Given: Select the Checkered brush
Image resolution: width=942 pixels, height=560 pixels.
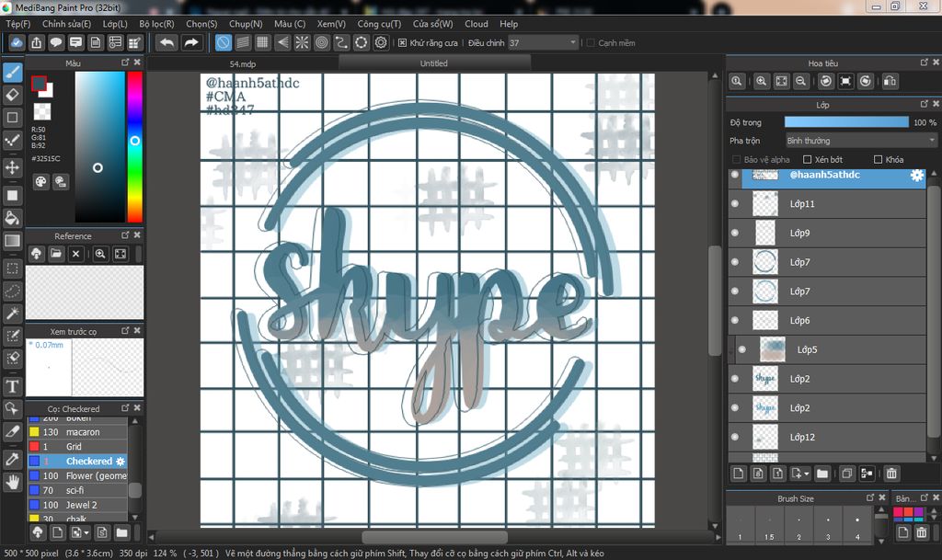Looking at the screenshot, I should pos(77,461).
